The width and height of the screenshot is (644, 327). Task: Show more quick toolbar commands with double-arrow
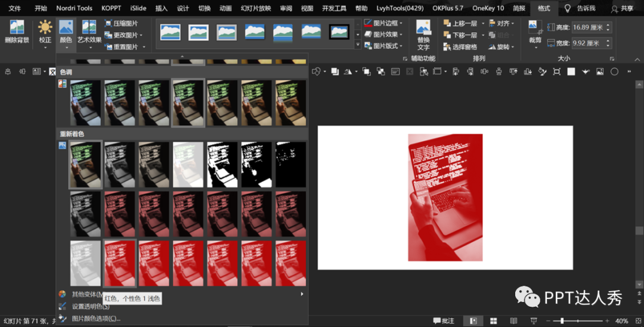(x=629, y=72)
